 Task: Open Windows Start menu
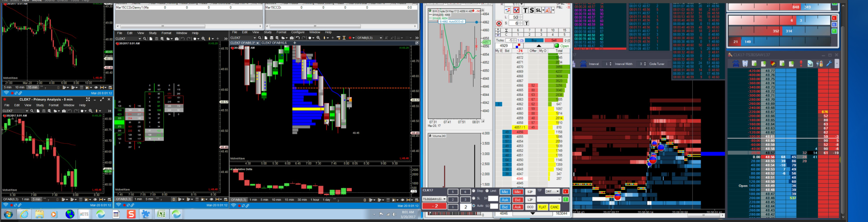pos(8,214)
